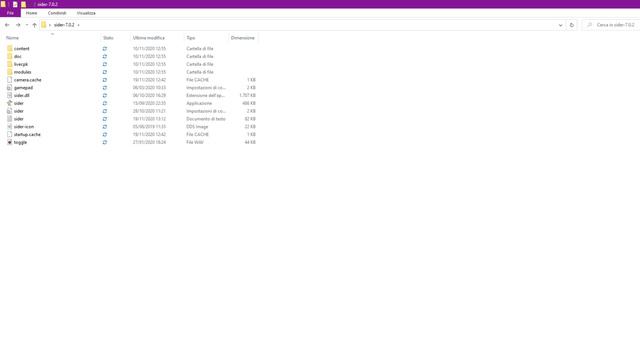Go back with the back arrow

point(7,25)
